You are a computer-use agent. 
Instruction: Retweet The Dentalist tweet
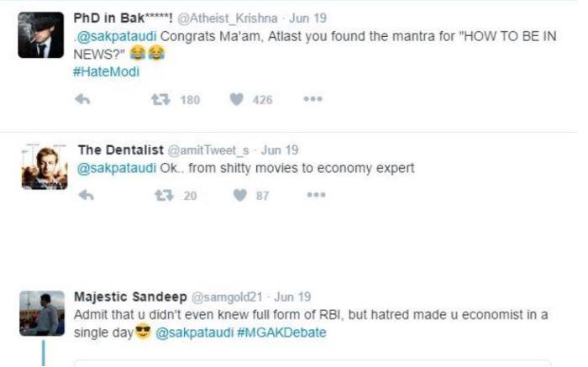pos(165,196)
